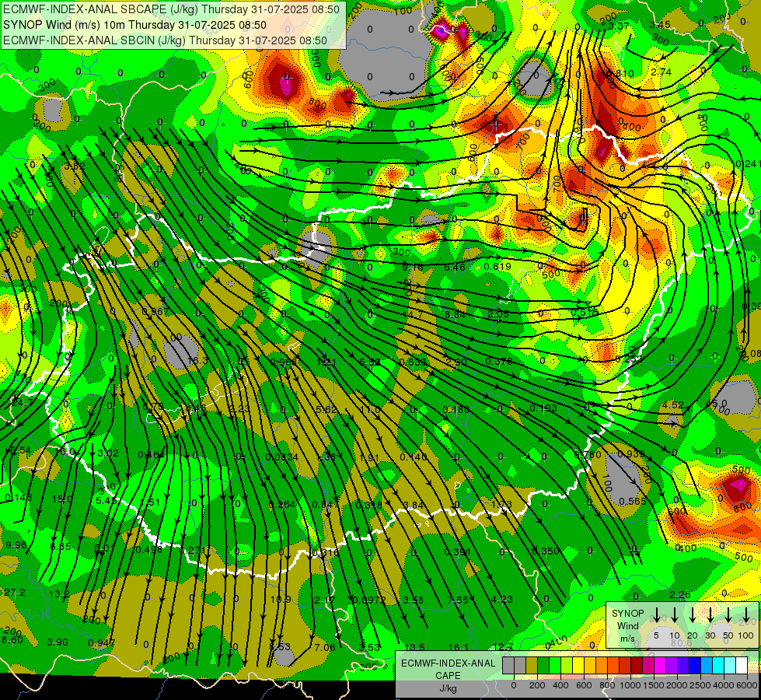Click the 0.967 value on the map
This screenshot has height=700, width=761.
pyautogui.click(x=155, y=311)
